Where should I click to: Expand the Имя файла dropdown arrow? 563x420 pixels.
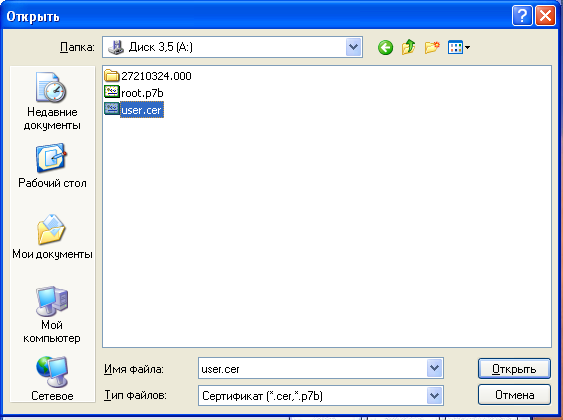(434, 368)
